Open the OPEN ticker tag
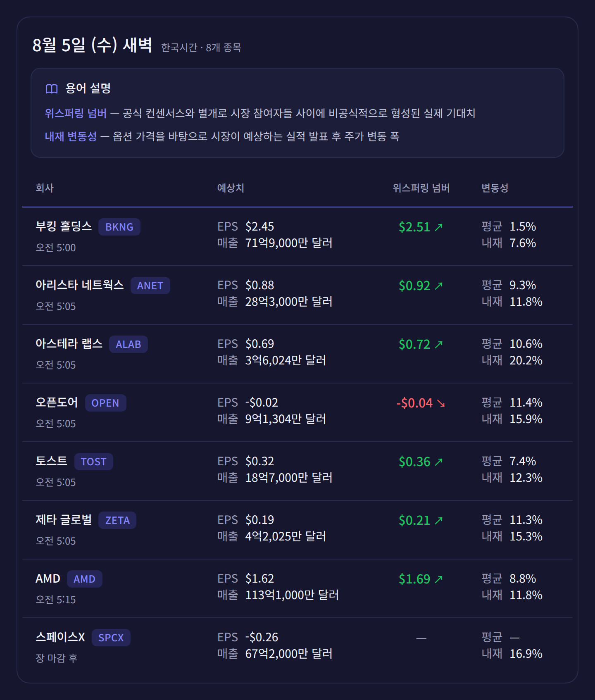This screenshot has width=595, height=700. pos(105,403)
